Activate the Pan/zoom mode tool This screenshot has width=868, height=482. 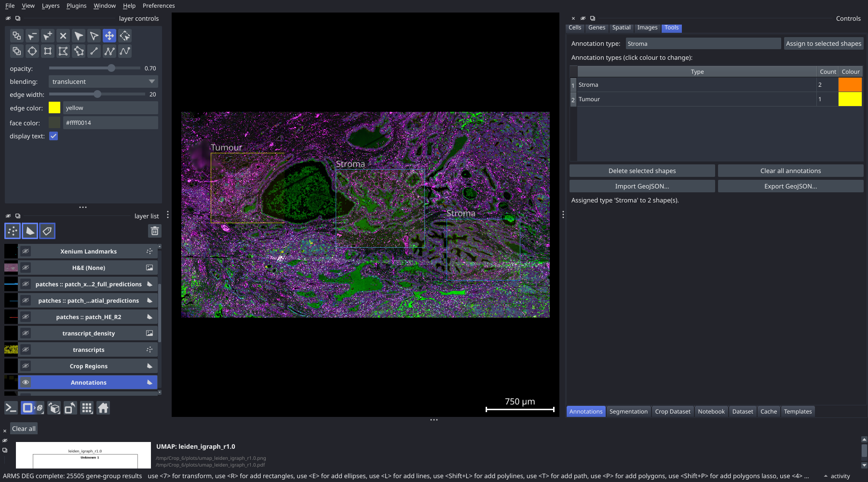click(109, 36)
